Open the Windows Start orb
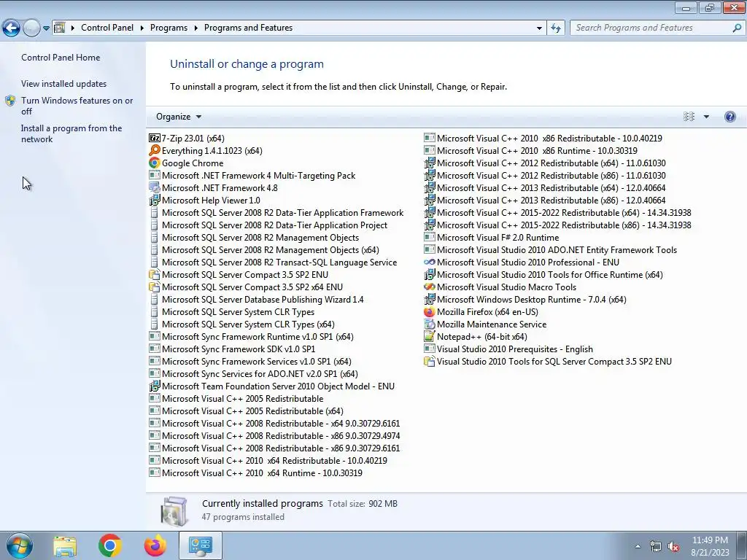The width and height of the screenshot is (747, 560). pos(19,545)
